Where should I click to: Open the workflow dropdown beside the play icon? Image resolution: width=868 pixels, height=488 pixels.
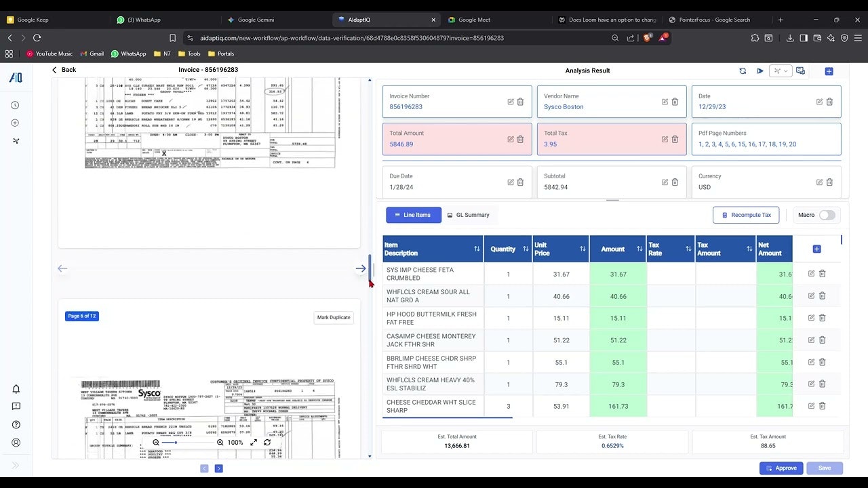(x=781, y=70)
